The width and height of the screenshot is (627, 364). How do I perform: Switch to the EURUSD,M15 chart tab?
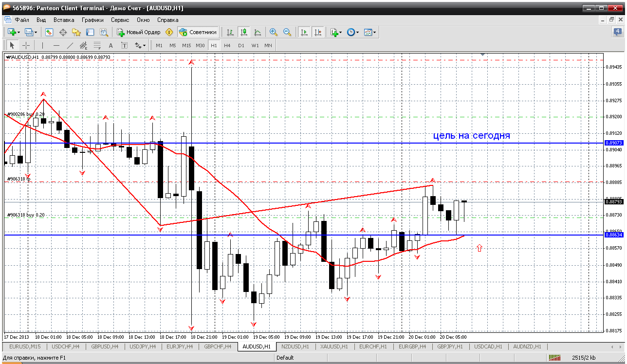pyautogui.click(x=24, y=346)
